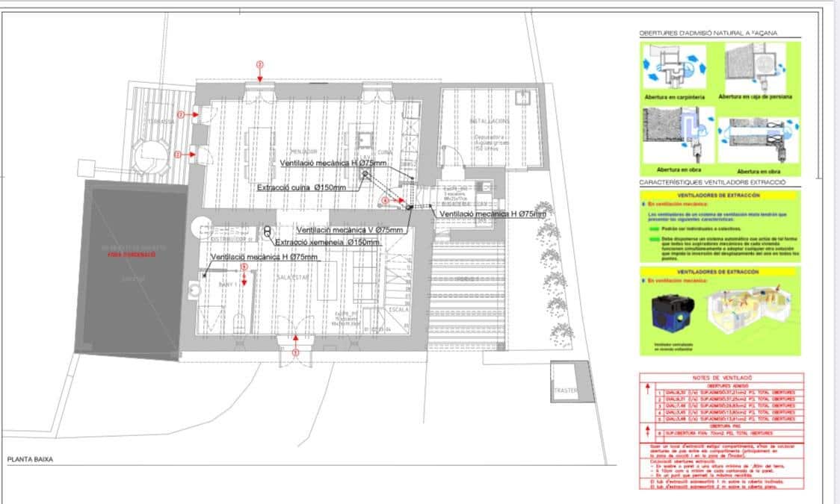Click the upper red marker beside the terrace
The image size is (840, 504).
179,114
